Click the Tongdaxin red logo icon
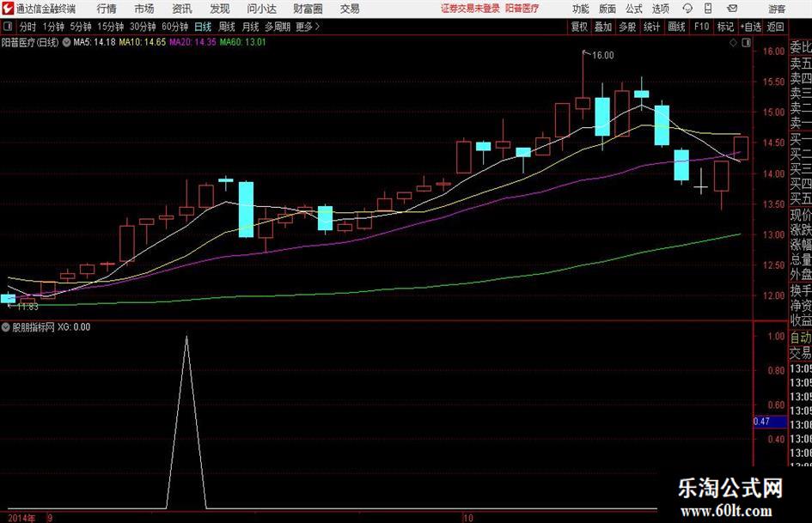The height and width of the screenshot is (523, 812). click(x=8, y=9)
